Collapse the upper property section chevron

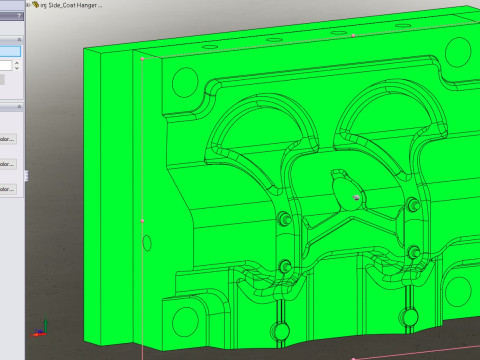coord(19,39)
